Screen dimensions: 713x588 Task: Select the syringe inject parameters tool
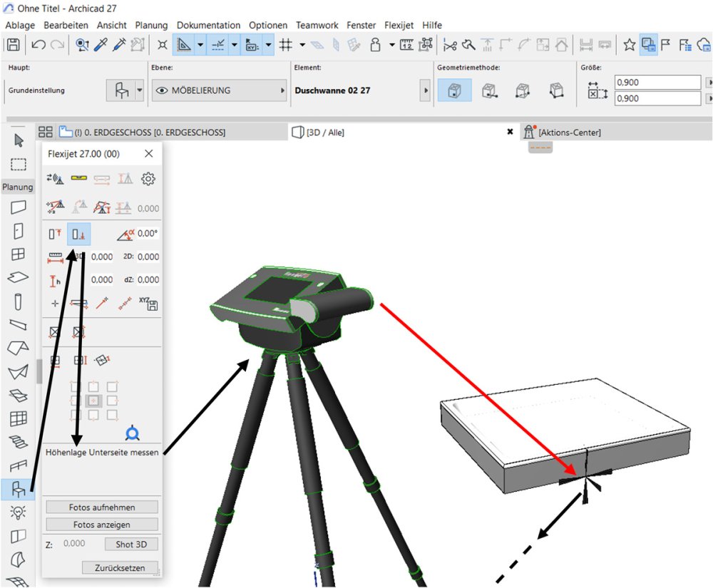(x=119, y=44)
